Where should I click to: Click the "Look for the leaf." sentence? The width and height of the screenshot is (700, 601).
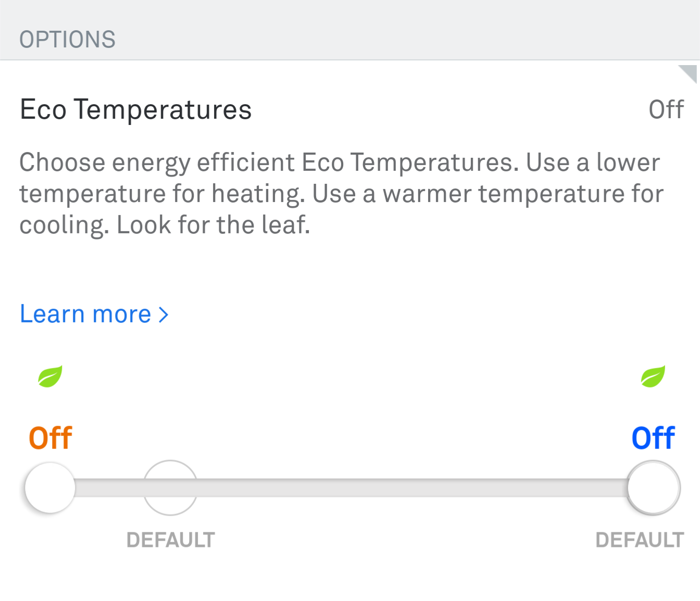click(213, 225)
